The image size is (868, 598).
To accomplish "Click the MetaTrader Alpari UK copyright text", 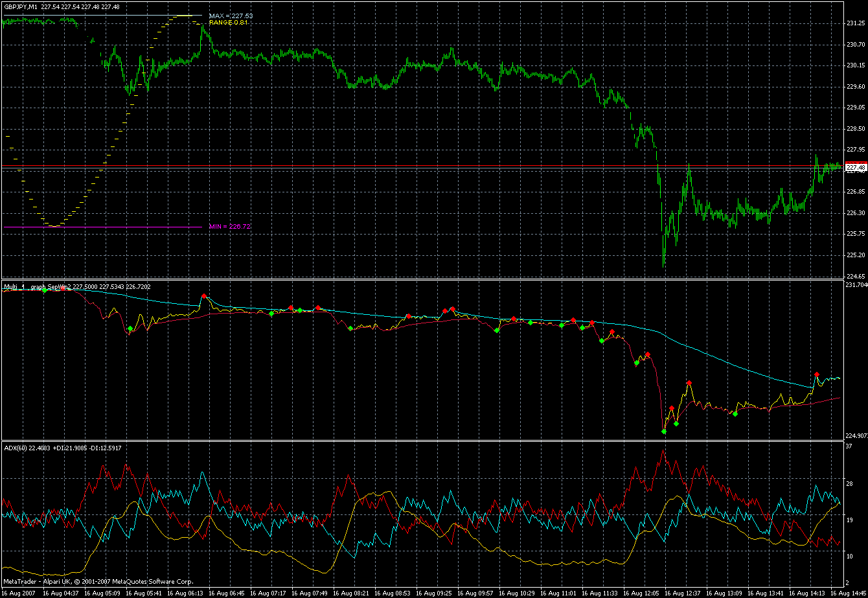I will coord(97,582).
